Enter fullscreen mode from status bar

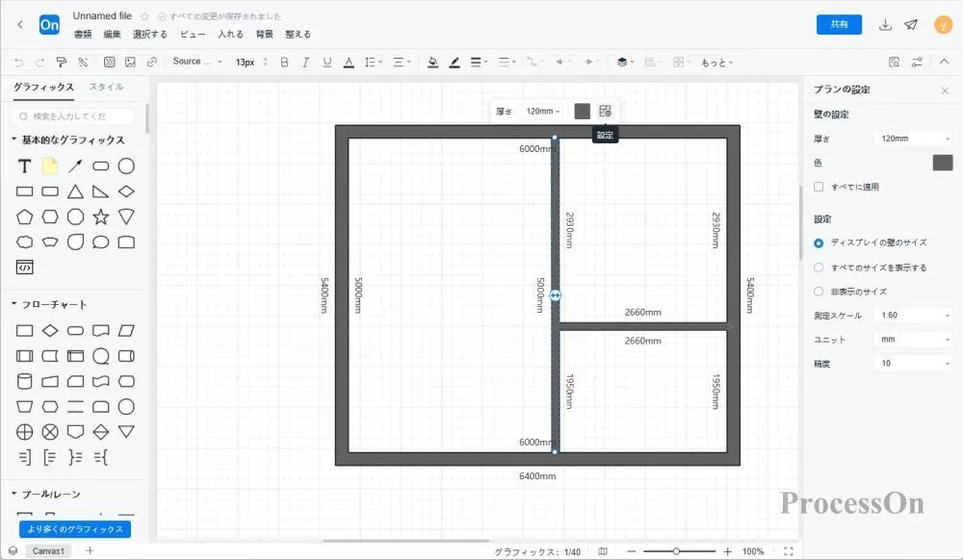pos(789,551)
